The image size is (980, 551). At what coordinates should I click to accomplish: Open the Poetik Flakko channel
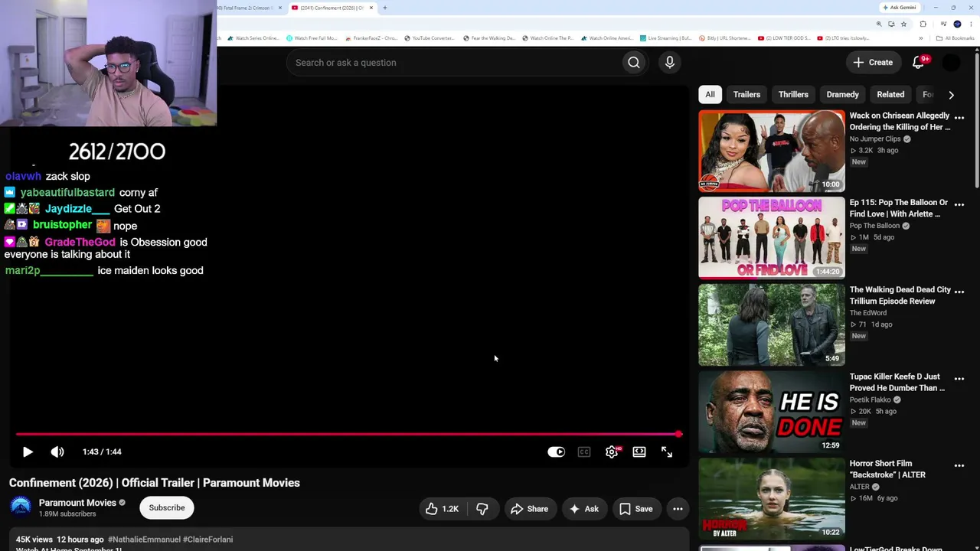[x=871, y=400]
